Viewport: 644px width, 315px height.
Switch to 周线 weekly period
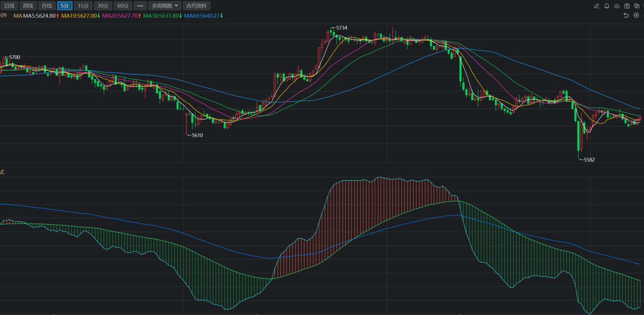[x=28, y=6]
